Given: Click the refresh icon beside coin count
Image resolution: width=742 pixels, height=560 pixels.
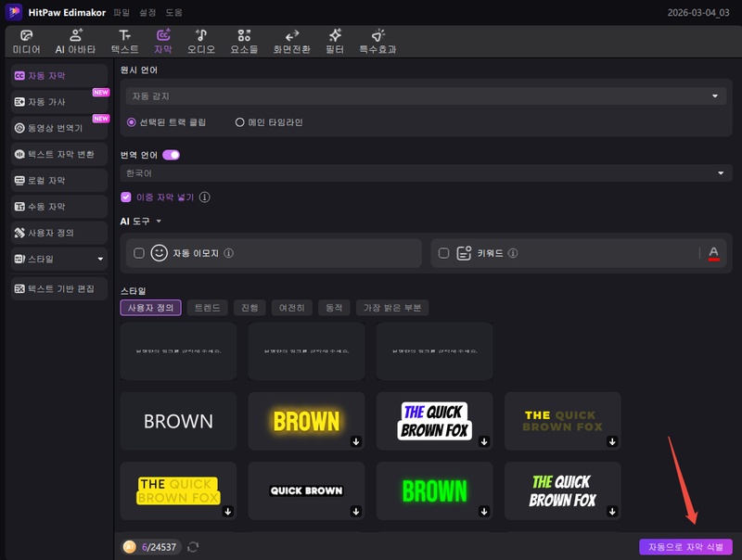Looking at the screenshot, I should [x=193, y=547].
